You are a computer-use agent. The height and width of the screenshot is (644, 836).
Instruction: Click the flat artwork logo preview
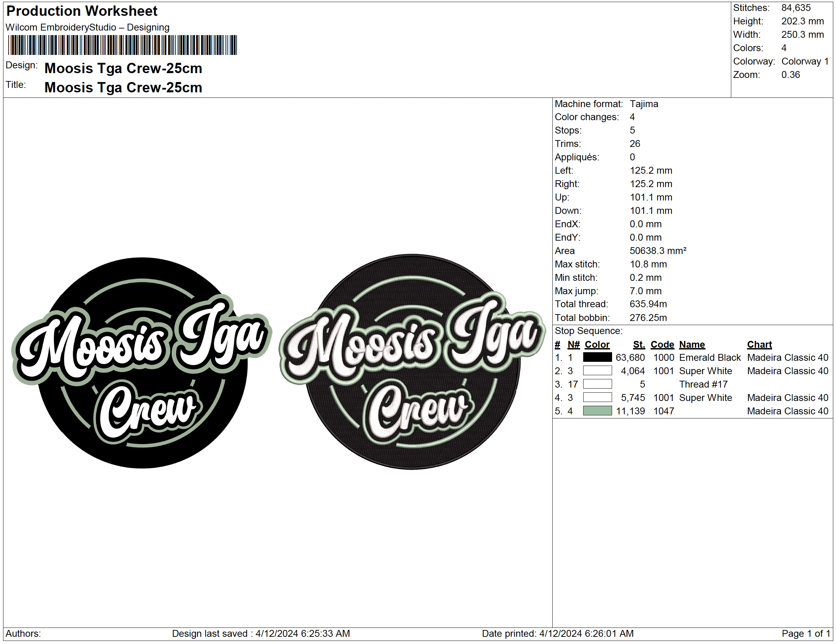142,363
